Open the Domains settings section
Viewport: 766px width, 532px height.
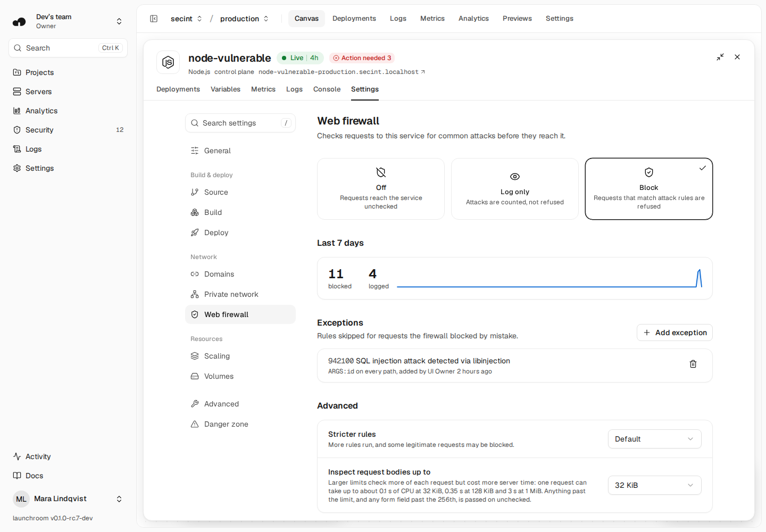[x=240, y=274]
